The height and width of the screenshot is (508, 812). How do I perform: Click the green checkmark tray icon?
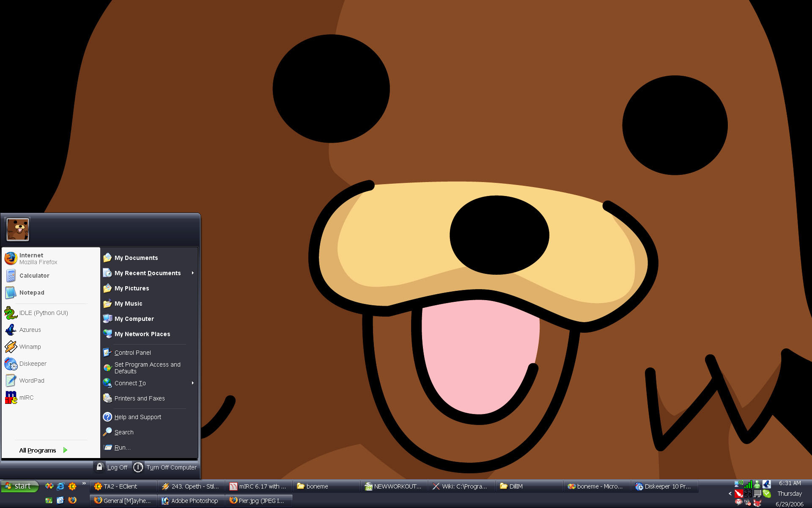point(767,494)
